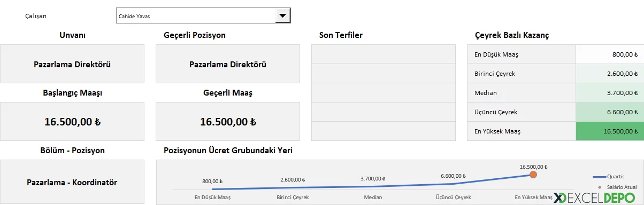Click the Geçerli Pozisyon Pazarlama Direktörü box
The image size is (644, 205).
(x=228, y=64)
